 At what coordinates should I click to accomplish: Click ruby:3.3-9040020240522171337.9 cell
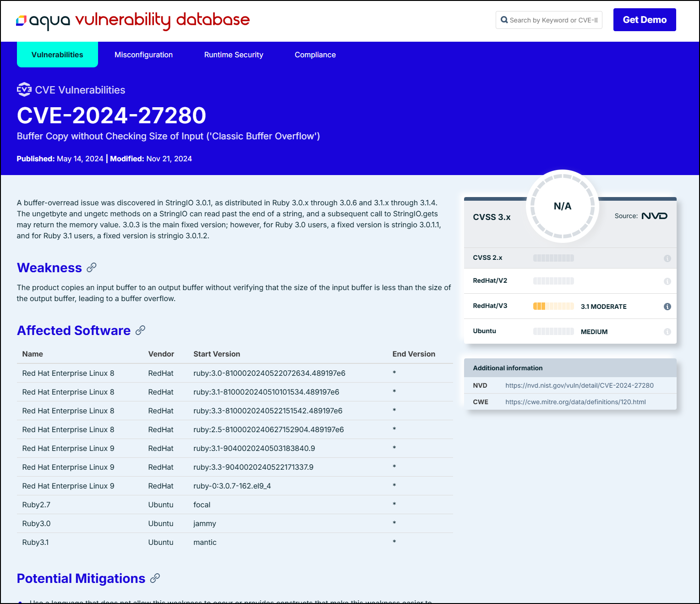click(x=253, y=467)
